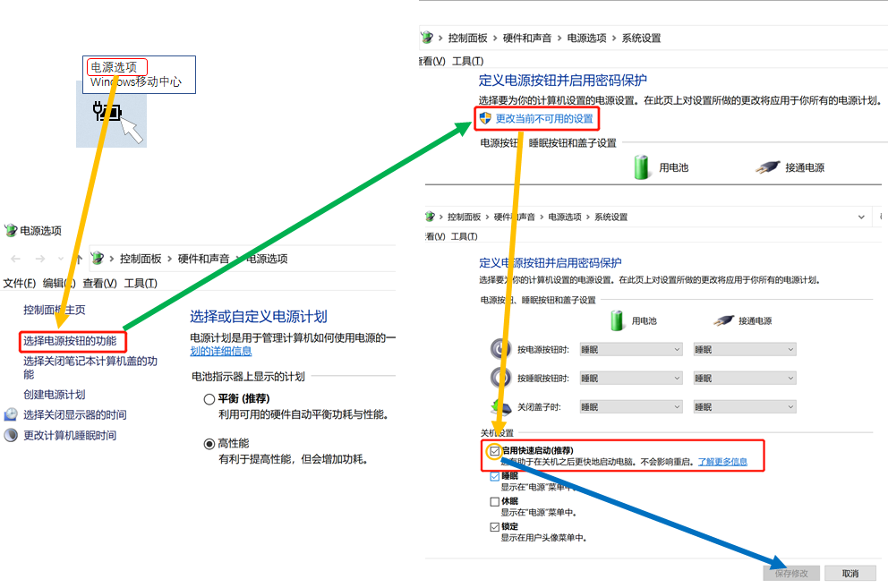Screen dimensions: 888x588
Task: Click the 取消 button
Action: (x=850, y=574)
